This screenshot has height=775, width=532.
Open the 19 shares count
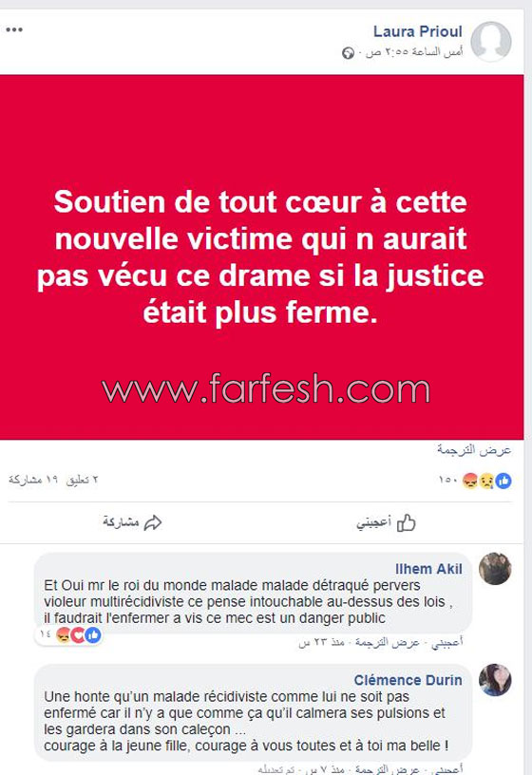click(33, 480)
